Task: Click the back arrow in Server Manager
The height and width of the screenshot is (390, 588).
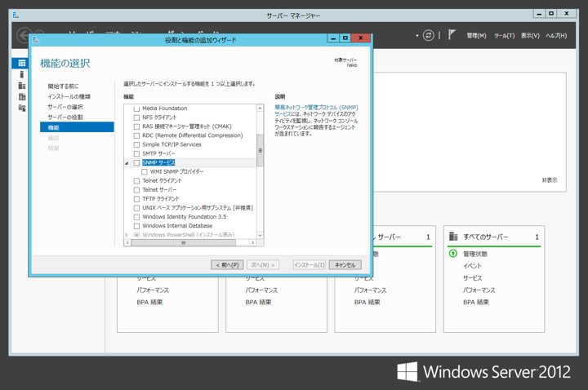Action: point(24,36)
